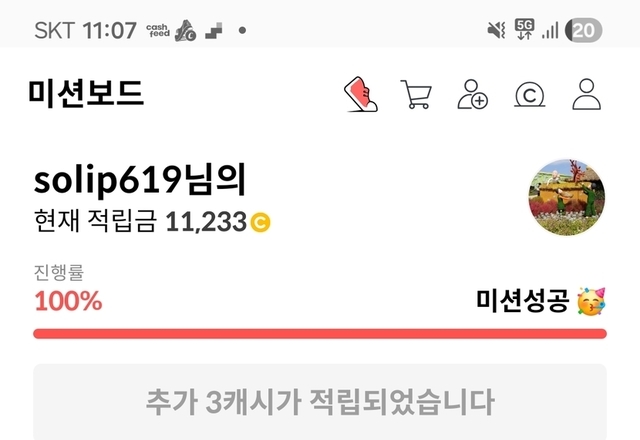This screenshot has height=440, width=640.
Task: Open the user profile icon
Action: click(x=587, y=94)
